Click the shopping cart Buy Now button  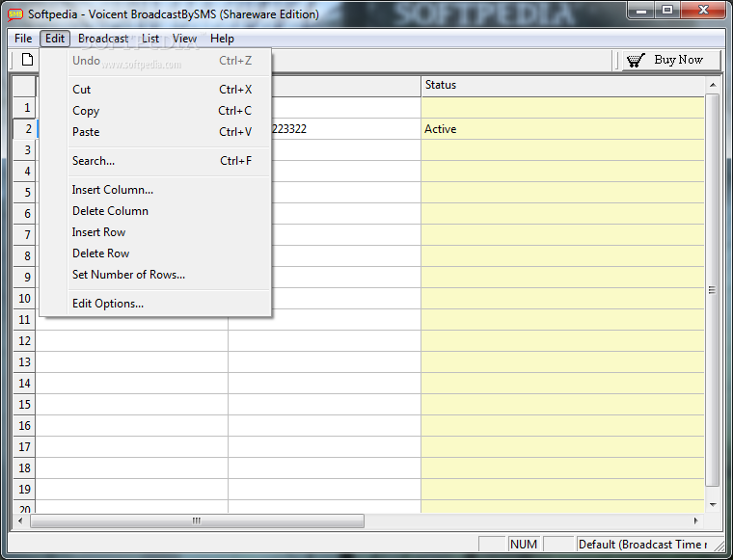click(x=671, y=60)
